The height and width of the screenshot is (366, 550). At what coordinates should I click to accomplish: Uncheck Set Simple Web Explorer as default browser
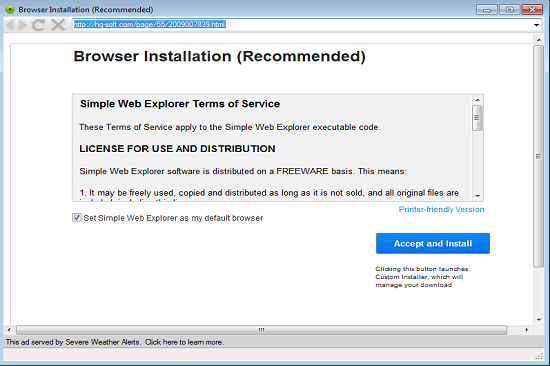point(77,218)
